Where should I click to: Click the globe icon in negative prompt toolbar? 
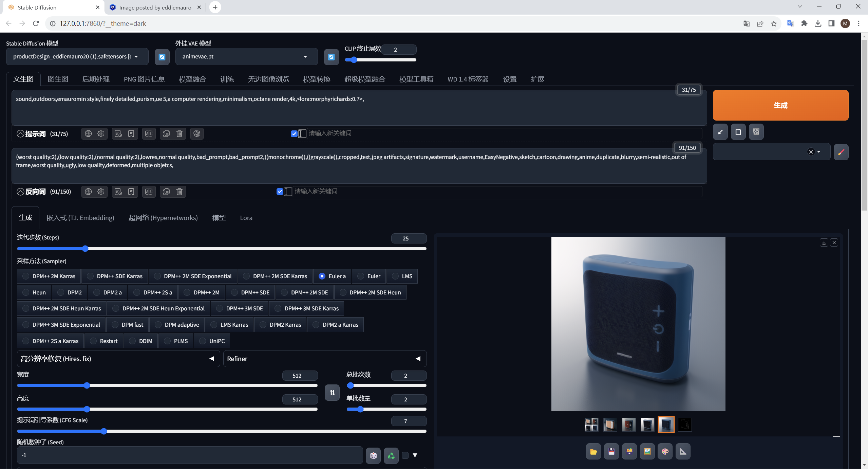tap(88, 192)
